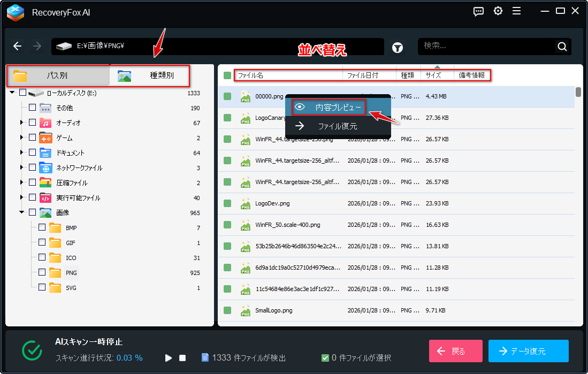Open the feedback chat icon

[479, 11]
